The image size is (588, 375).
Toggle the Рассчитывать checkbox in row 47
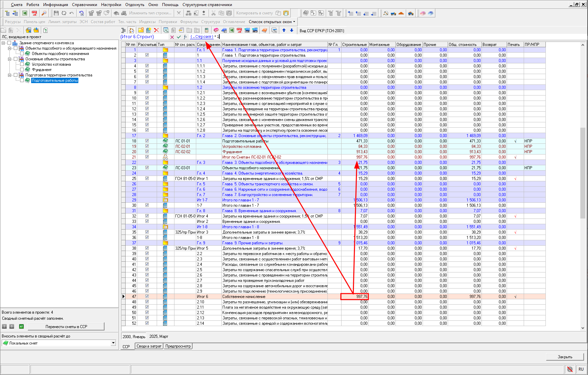(x=147, y=297)
